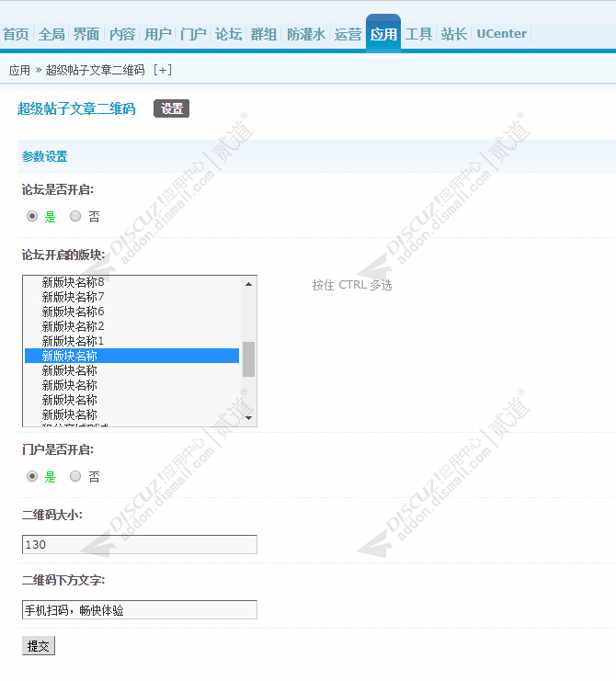The height and width of the screenshot is (681, 616).
Task: Open the 全局 tab
Action: pyautogui.click(x=51, y=34)
